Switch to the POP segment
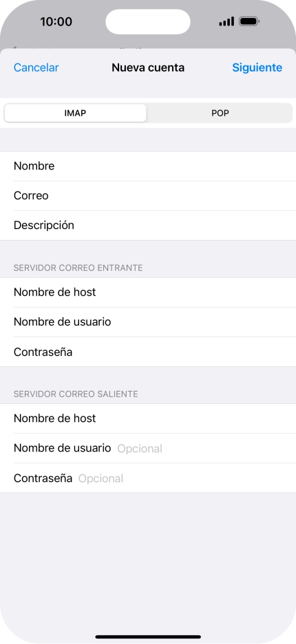Image resolution: width=296 pixels, height=644 pixels. (x=220, y=113)
